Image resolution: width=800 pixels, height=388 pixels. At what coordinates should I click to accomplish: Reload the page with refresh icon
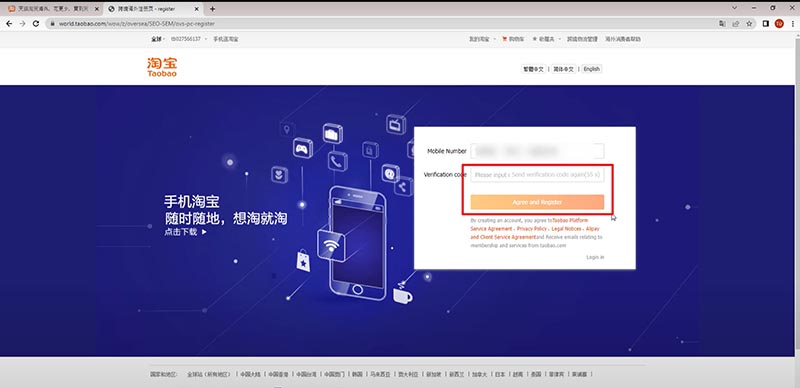36,23
